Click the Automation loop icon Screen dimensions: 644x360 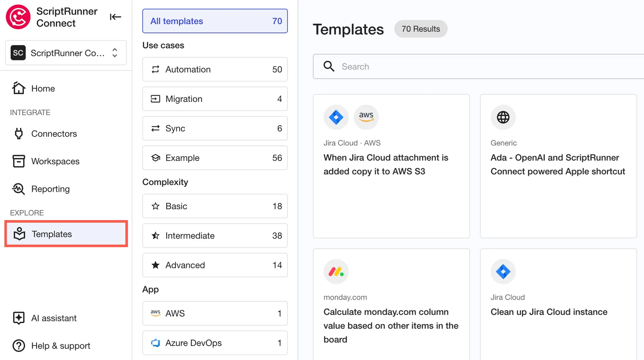[x=155, y=69]
